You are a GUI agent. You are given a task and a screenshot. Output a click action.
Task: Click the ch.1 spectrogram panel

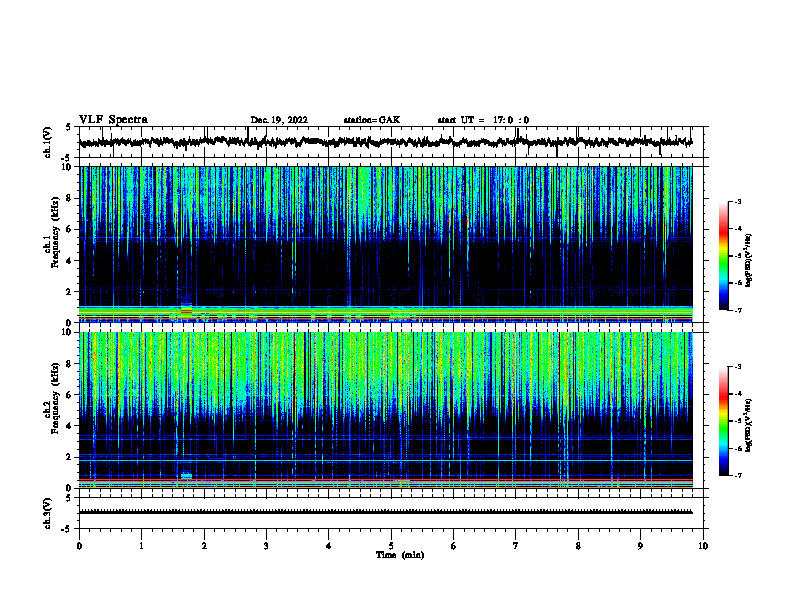[385, 244]
